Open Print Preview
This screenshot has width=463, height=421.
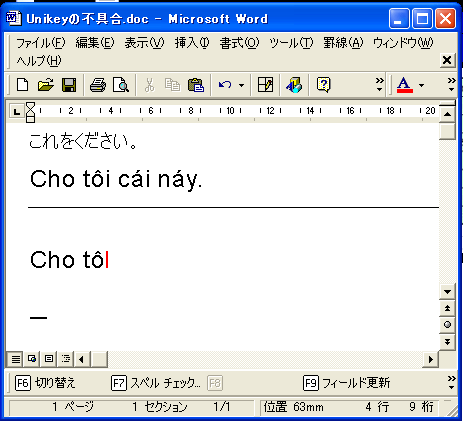click(x=121, y=85)
